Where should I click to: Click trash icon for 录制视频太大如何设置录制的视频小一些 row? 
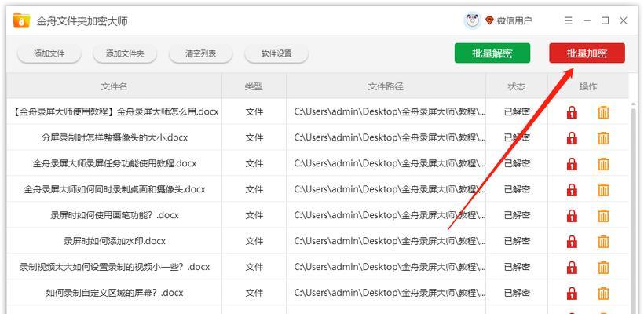point(603,267)
